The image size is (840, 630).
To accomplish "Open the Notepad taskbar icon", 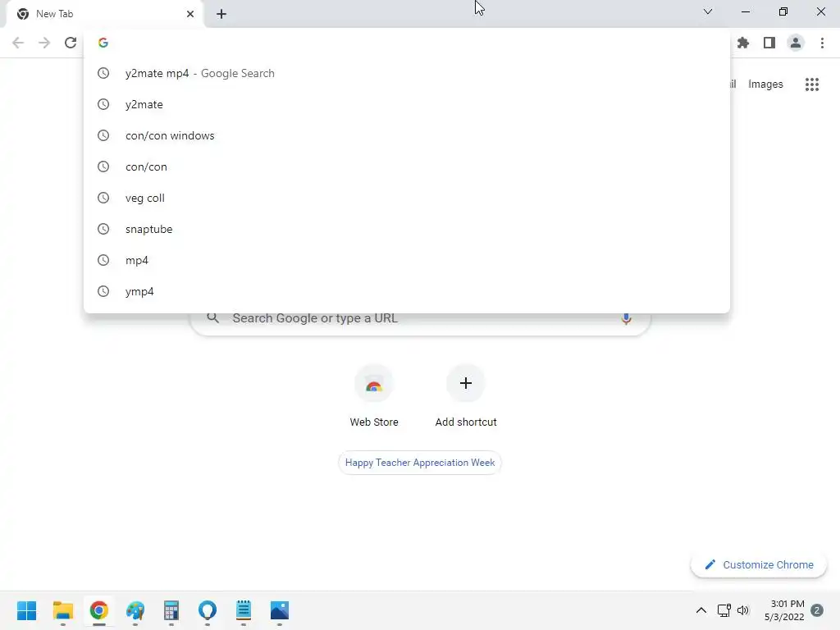I will [x=243, y=610].
